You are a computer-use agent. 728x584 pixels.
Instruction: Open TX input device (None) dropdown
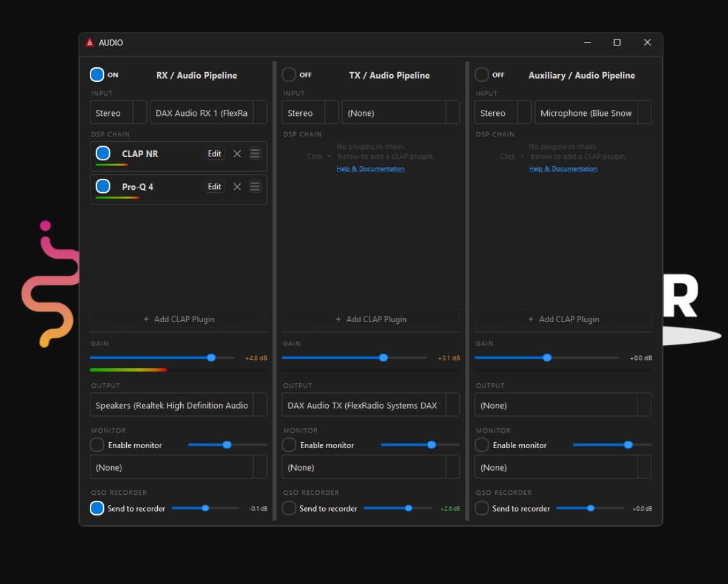(401, 113)
